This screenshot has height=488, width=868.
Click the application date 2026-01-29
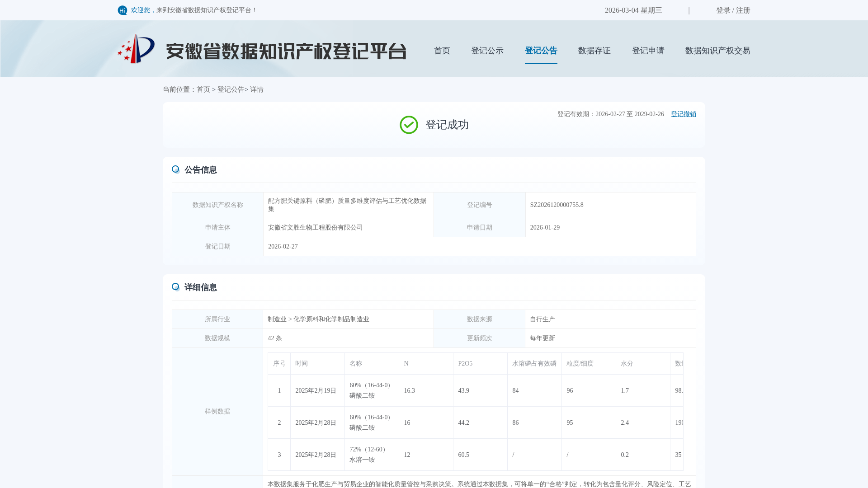(x=545, y=228)
